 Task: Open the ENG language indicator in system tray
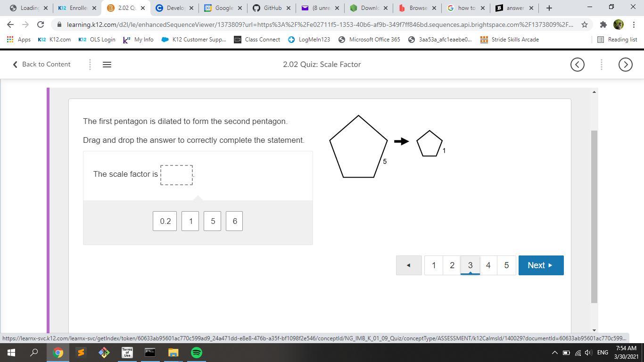click(603, 353)
